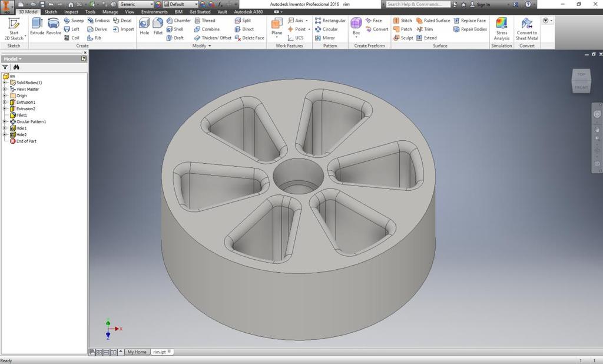Select the Stitch surface tool
This screenshot has width=603, height=364.
tap(403, 21)
